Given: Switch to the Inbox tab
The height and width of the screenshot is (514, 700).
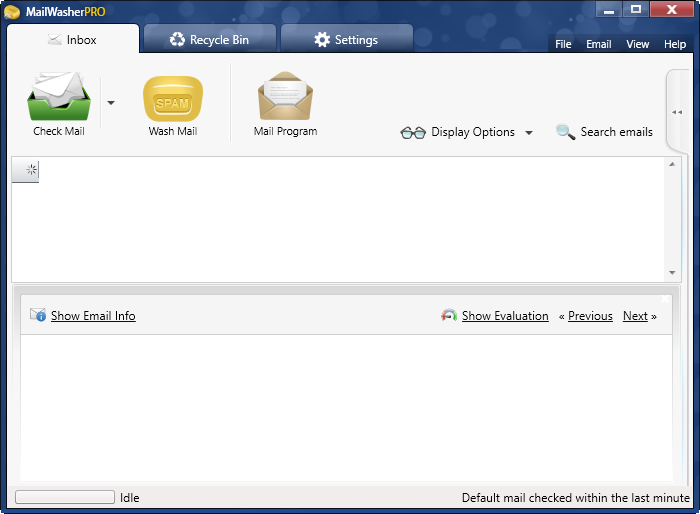Looking at the screenshot, I should click(73, 39).
